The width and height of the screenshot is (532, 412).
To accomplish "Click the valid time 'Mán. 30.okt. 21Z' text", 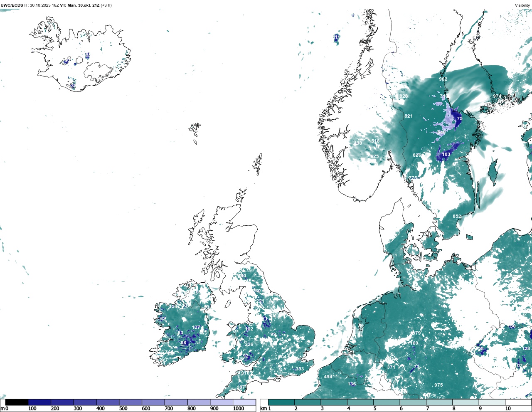I will [84, 5].
